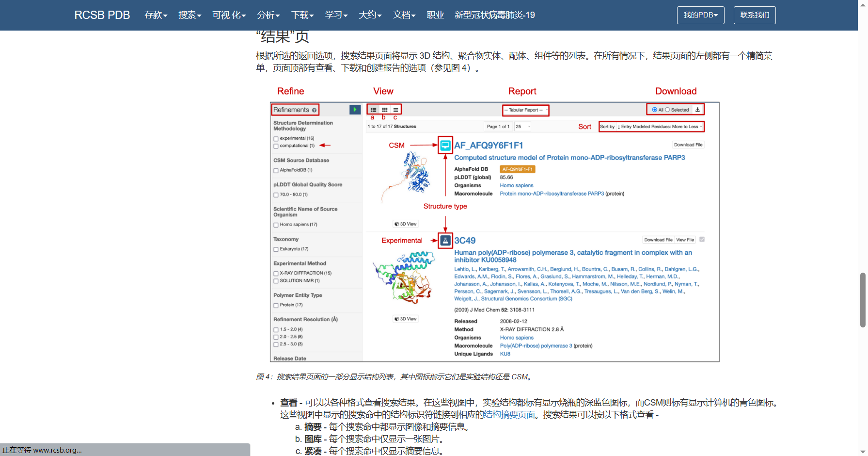Check the experimental (16) checkbox
Screen dimensions: 868x456
(276, 139)
